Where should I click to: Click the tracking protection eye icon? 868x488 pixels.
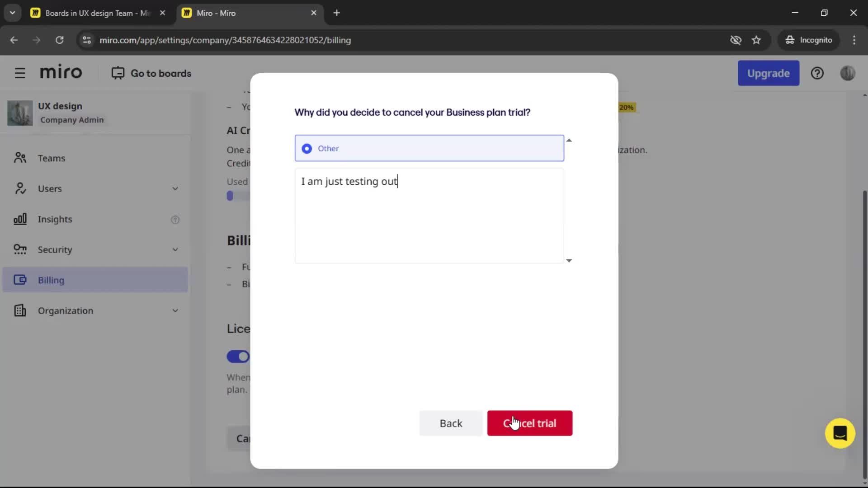click(x=736, y=40)
